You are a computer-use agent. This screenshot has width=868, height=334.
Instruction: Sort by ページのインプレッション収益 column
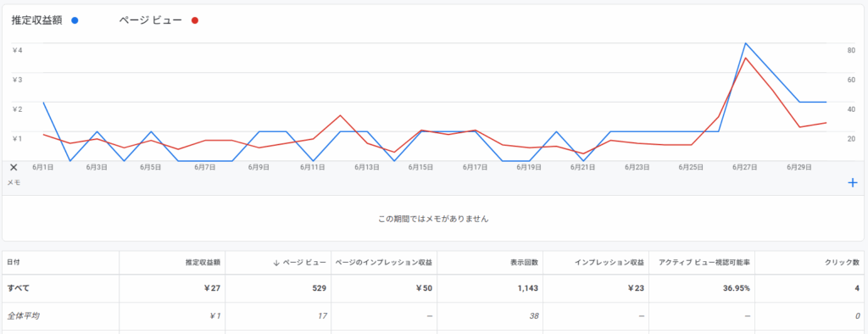(x=384, y=263)
